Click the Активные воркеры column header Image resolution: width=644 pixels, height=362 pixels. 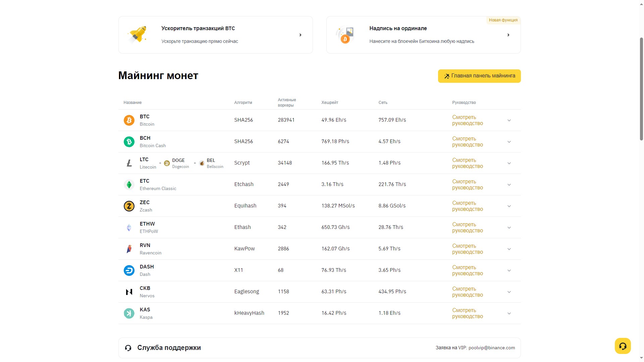(287, 103)
